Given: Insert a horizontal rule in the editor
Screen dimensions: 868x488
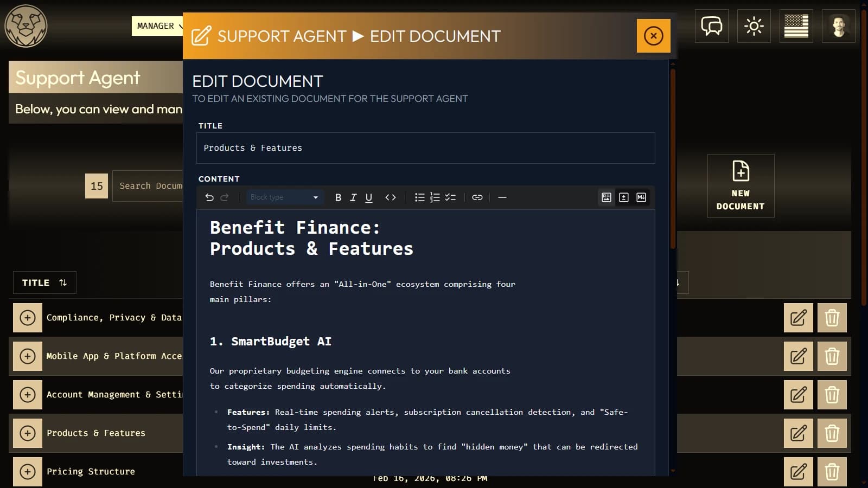Looking at the screenshot, I should click(502, 197).
